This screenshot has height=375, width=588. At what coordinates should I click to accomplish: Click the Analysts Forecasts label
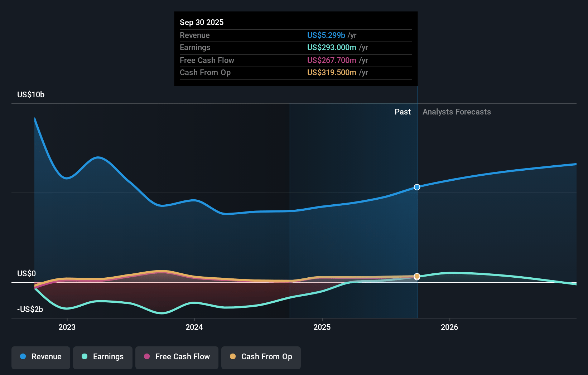[457, 112]
